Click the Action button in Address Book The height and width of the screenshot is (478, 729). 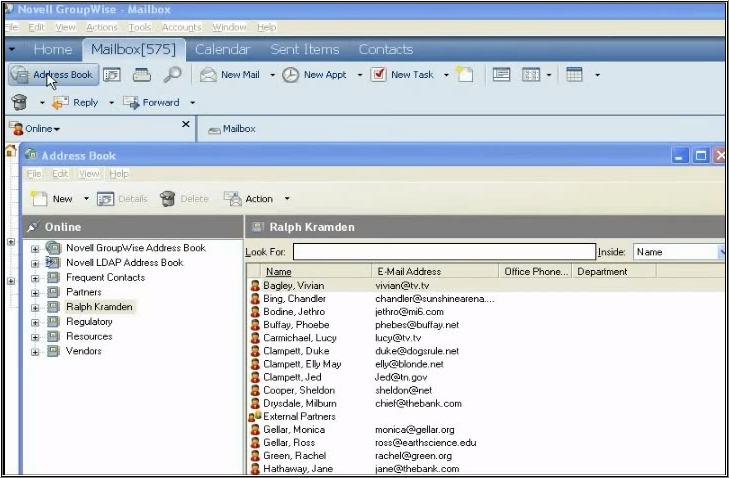pos(248,199)
